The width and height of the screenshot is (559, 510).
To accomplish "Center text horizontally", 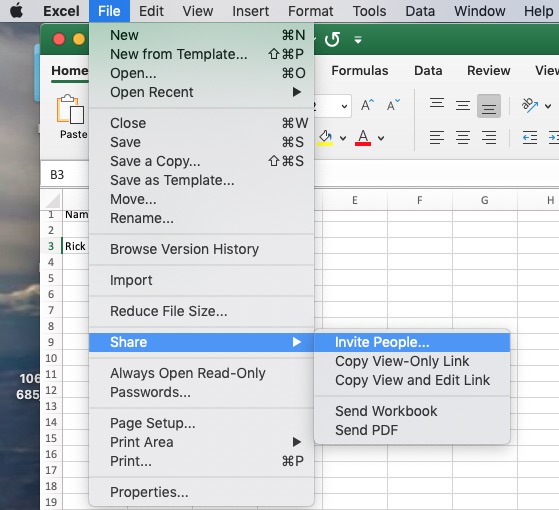I will coord(463,138).
